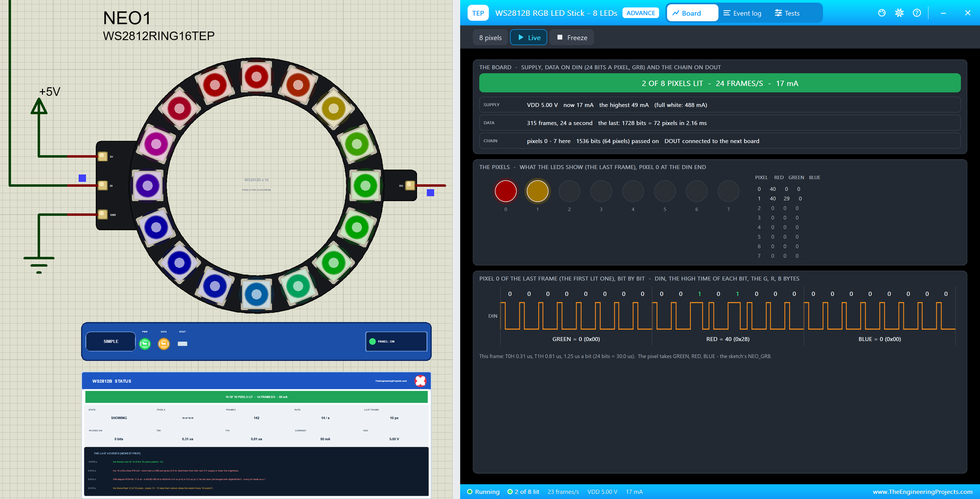Close the WS2812B Status panel with the red X
Viewport: 980px width, 499px height.
[x=420, y=381]
